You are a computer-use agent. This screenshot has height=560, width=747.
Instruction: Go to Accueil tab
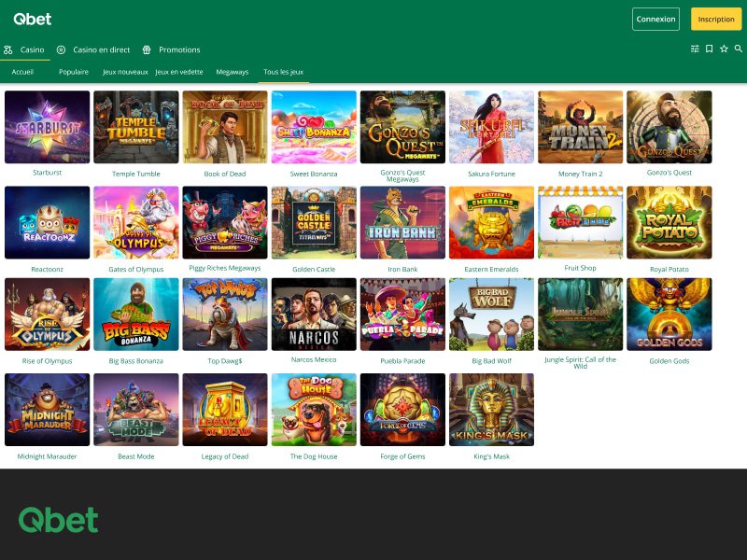point(22,72)
